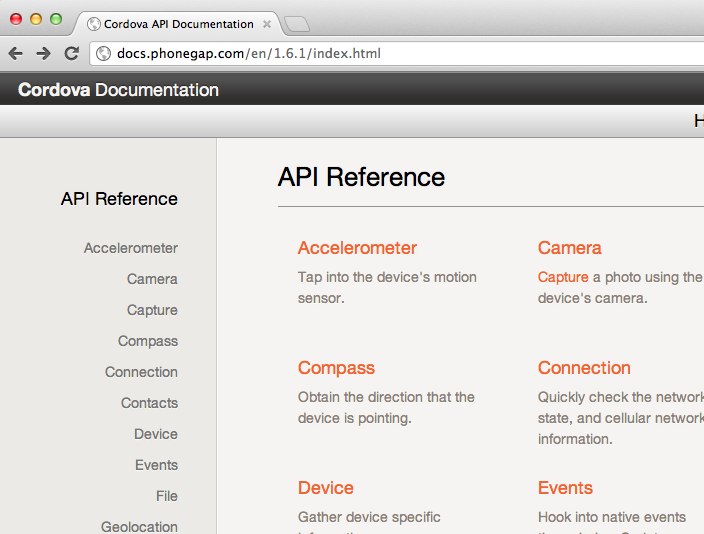The height and width of the screenshot is (534, 704).
Task: Open Events in the sidebar list
Action: coord(156,465)
